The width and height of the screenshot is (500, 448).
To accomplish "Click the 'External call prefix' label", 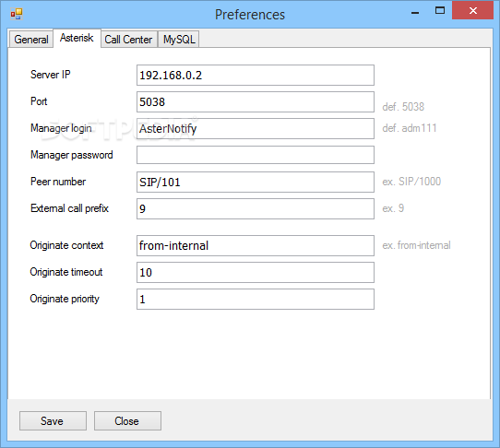I will coord(69,208).
